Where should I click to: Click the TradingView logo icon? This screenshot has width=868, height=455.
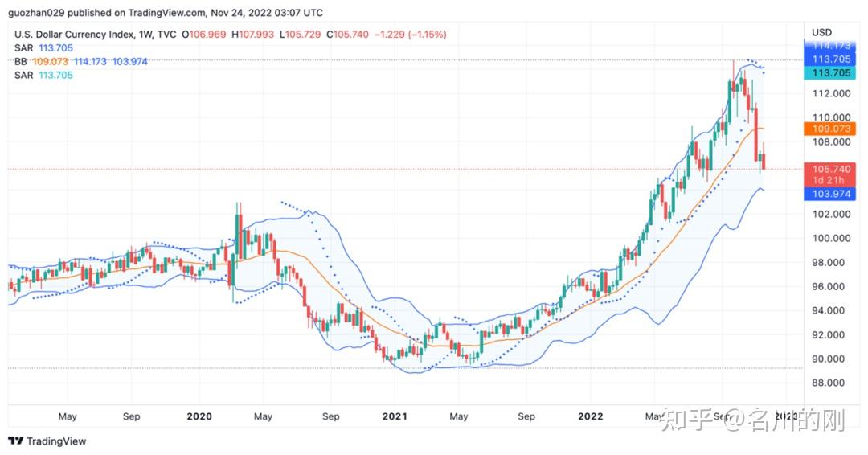(x=16, y=441)
